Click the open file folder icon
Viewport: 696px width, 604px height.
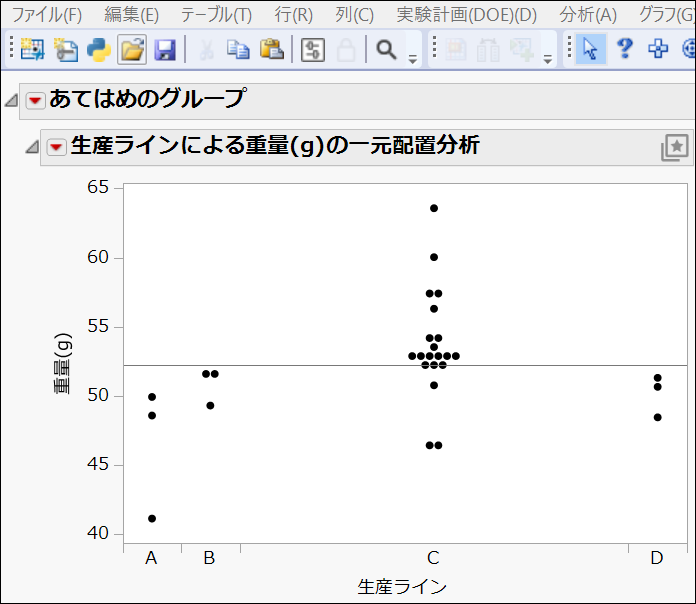pyautogui.click(x=132, y=49)
